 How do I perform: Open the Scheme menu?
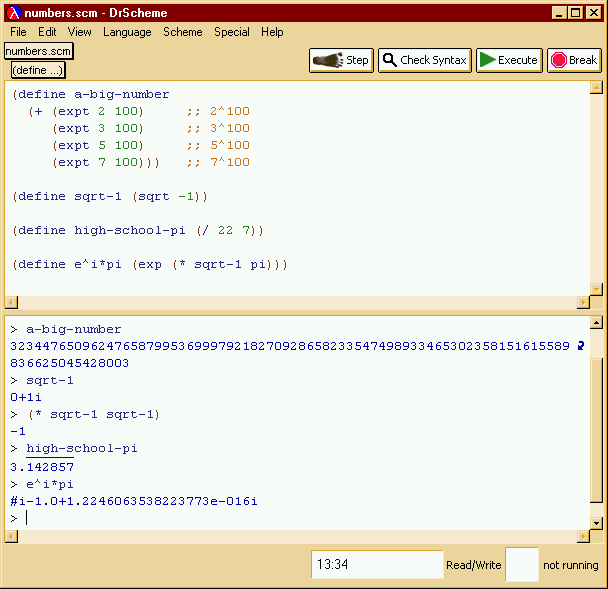(183, 32)
